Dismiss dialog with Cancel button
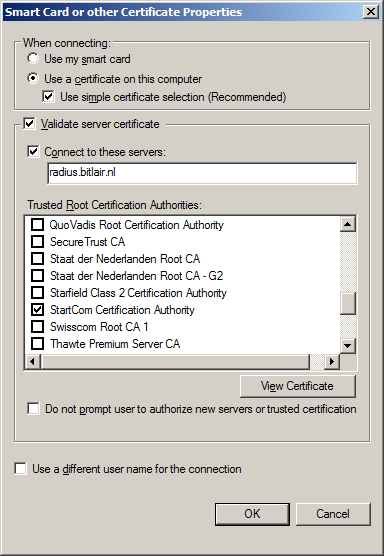 point(333,514)
